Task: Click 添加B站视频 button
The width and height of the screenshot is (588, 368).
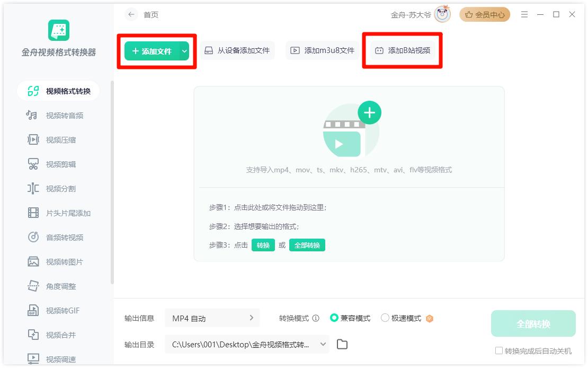Action: [403, 51]
